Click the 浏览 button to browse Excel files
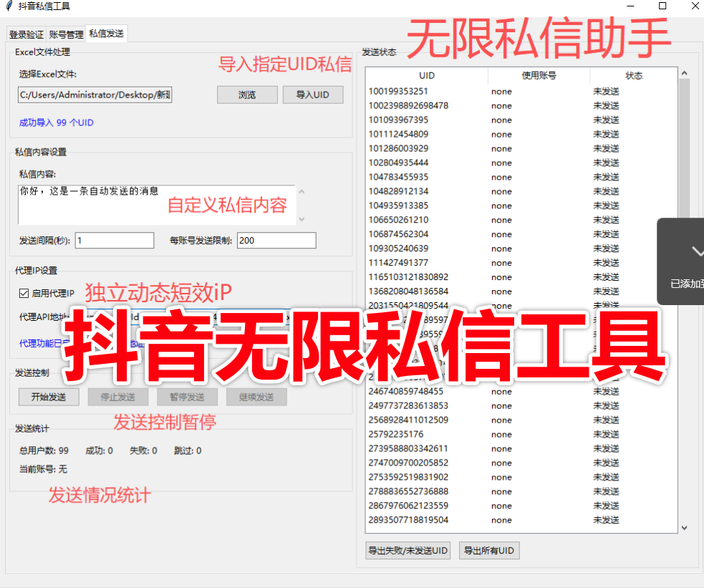704x588 pixels. coord(246,94)
